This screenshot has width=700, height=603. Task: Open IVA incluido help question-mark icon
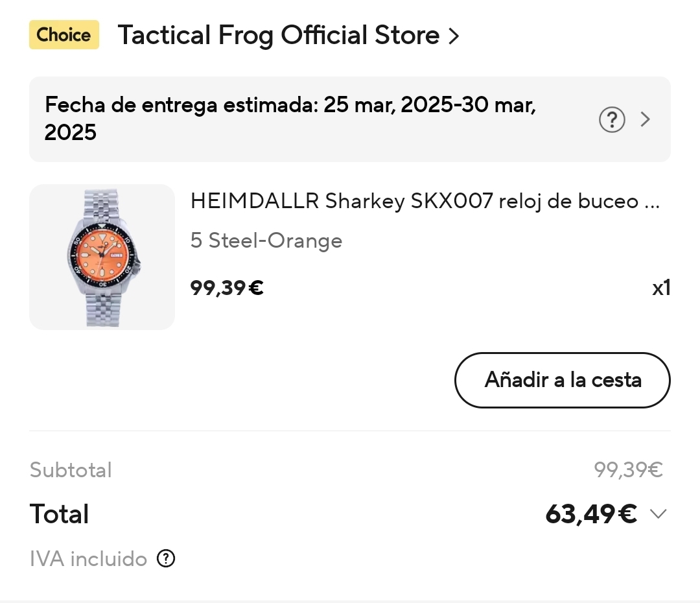coord(167,558)
